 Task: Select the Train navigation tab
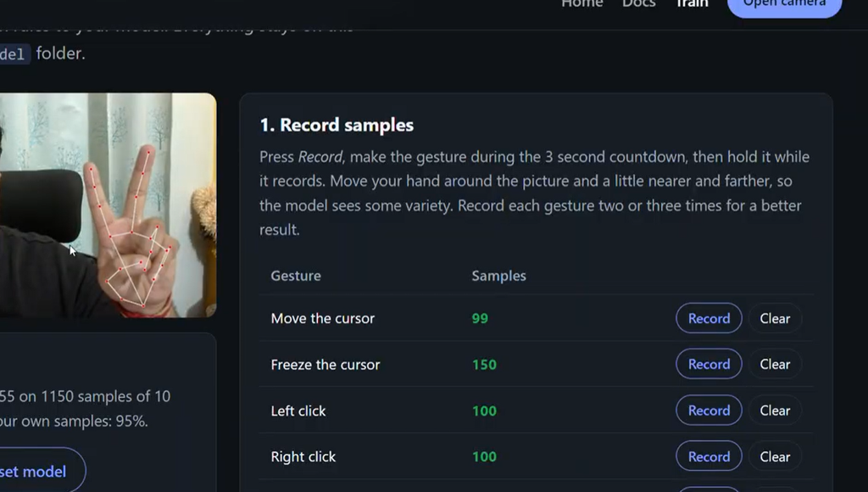tap(692, 4)
